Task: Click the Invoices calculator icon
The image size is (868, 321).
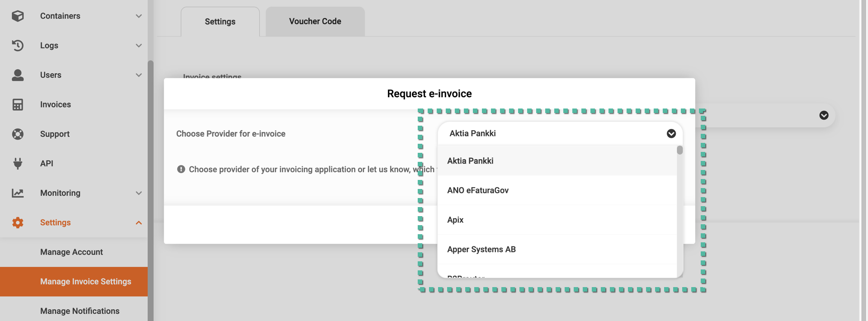Action: (18, 104)
